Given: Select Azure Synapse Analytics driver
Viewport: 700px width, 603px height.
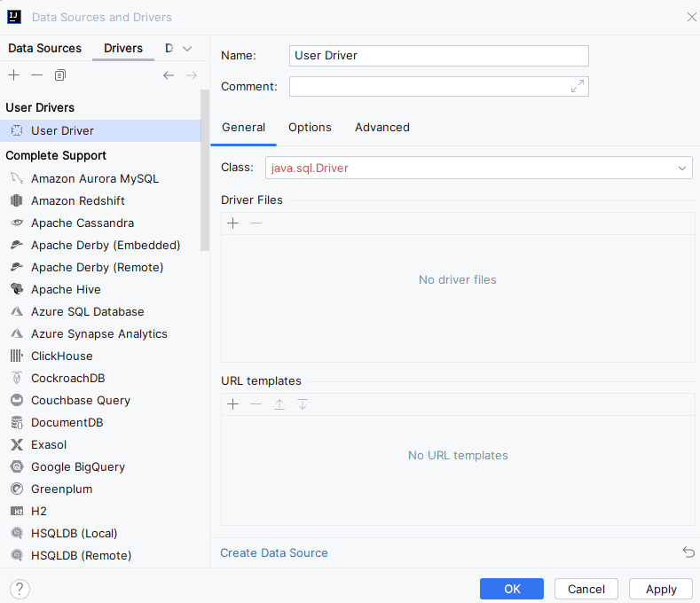Looking at the screenshot, I should pos(100,333).
